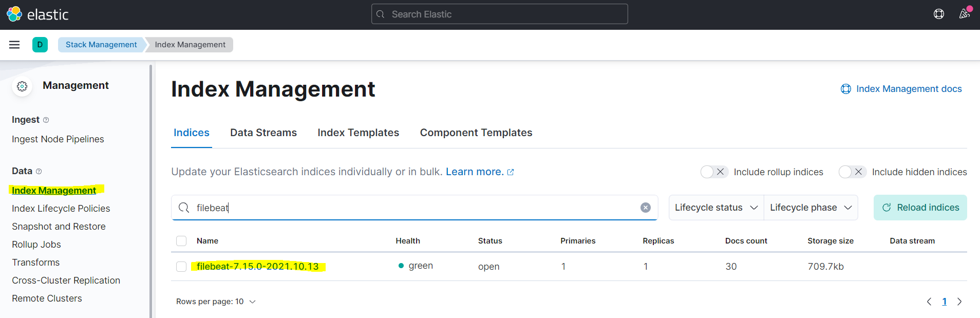Switch to the Index Templates tab

click(359, 133)
